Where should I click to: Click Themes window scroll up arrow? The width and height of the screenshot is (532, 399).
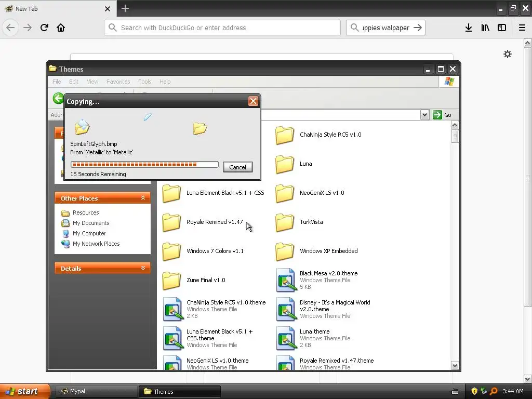(x=455, y=125)
